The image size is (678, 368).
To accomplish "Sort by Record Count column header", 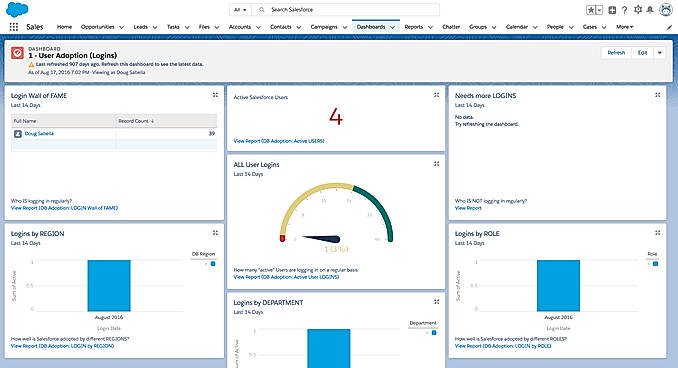I will [x=166, y=121].
